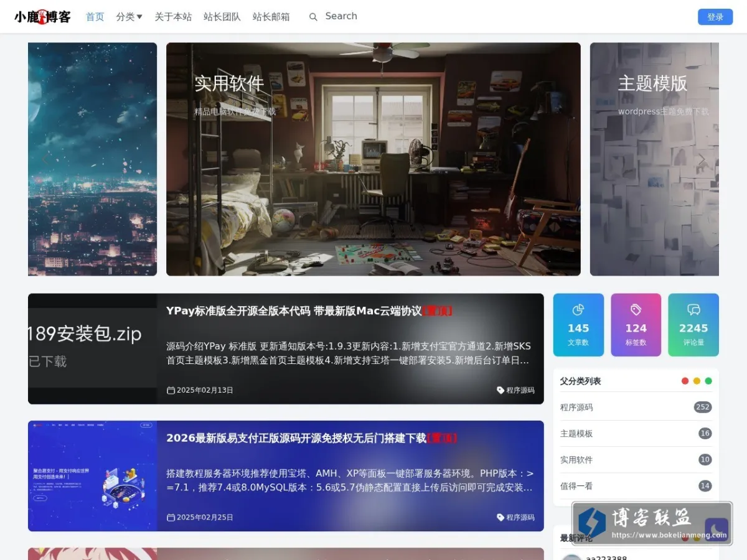This screenshot has height=560, width=747.
Task: Expand the 分类 dropdown menu
Action: tap(129, 17)
